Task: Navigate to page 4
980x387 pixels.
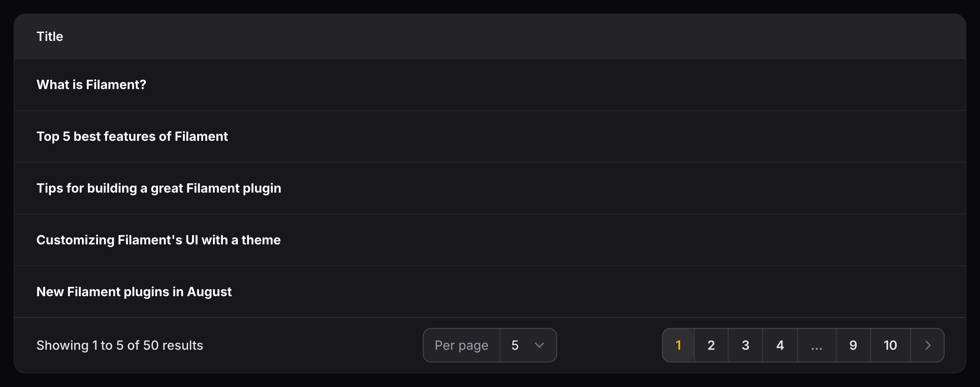Action: tap(780, 345)
